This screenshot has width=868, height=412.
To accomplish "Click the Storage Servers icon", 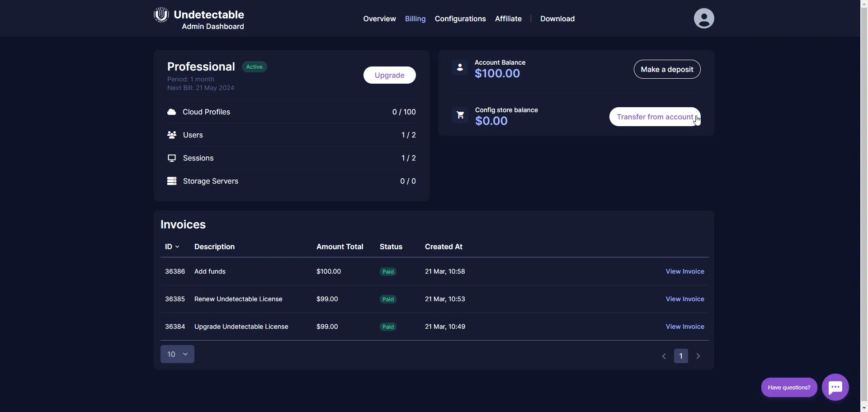I will pos(172,181).
